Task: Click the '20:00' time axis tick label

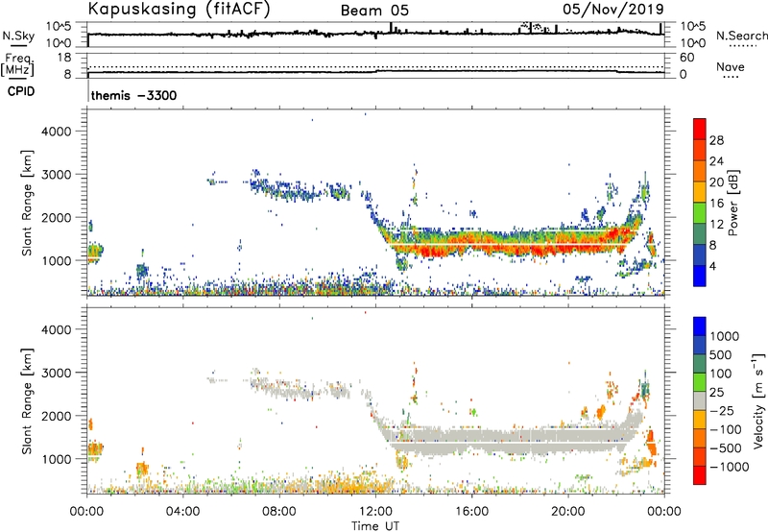Action: pyautogui.click(x=568, y=512)
